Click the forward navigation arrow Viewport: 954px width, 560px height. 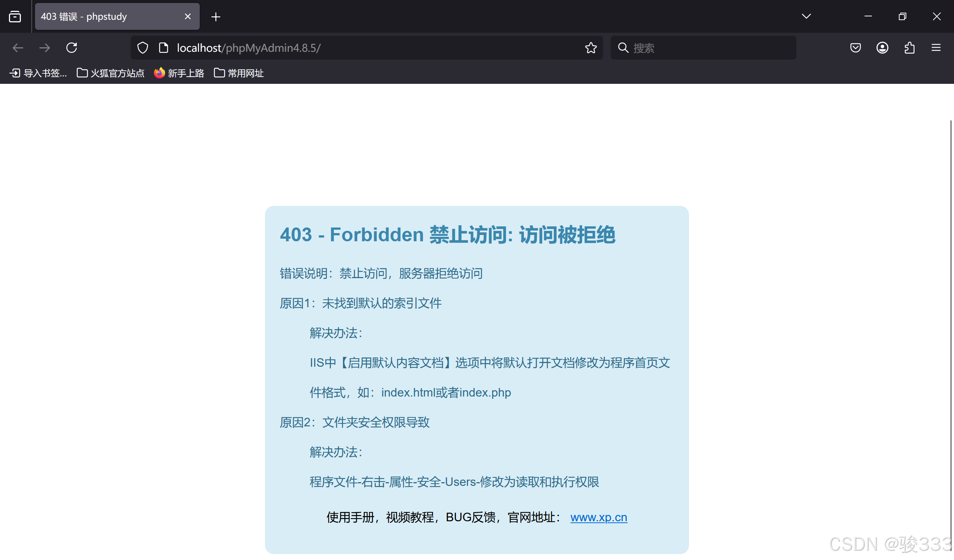coord(44,48)
